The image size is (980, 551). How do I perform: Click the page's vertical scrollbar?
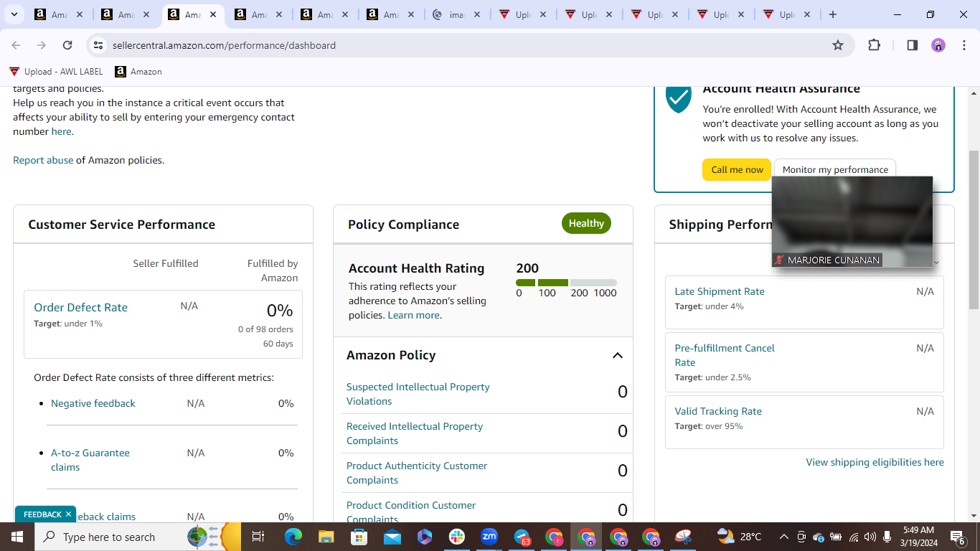tap(974, 230)
